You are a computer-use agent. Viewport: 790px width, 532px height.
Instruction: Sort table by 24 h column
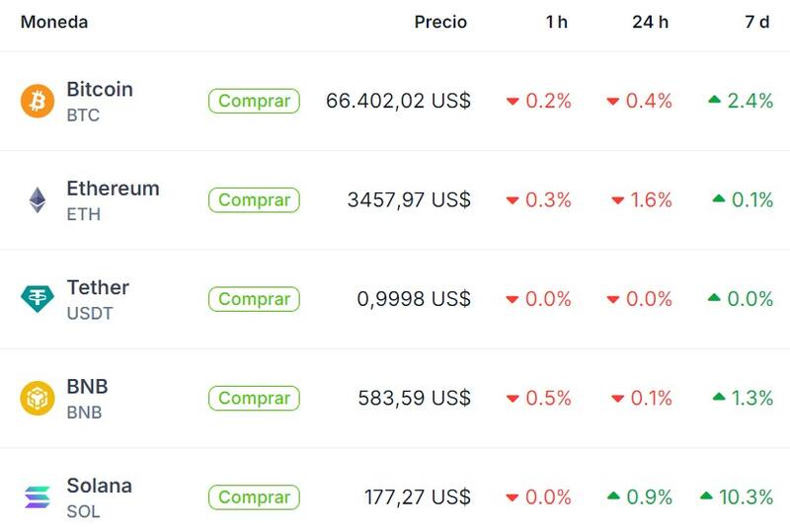(650, 22)
